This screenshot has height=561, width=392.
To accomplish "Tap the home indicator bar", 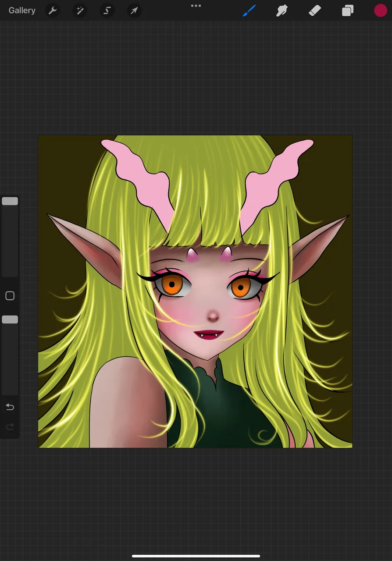I will tap(196, 556).
